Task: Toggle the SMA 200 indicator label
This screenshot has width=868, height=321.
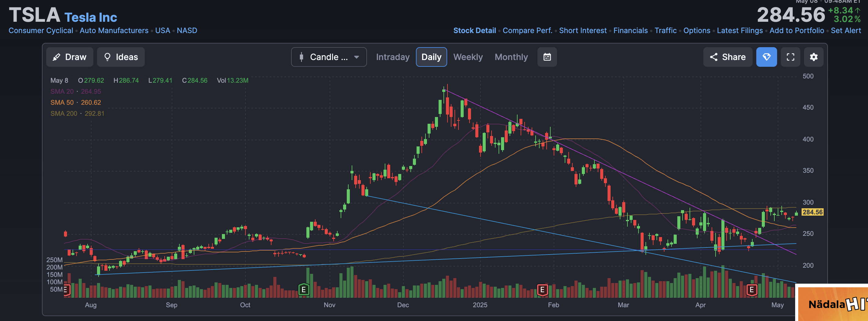Action: pos(64,114)
